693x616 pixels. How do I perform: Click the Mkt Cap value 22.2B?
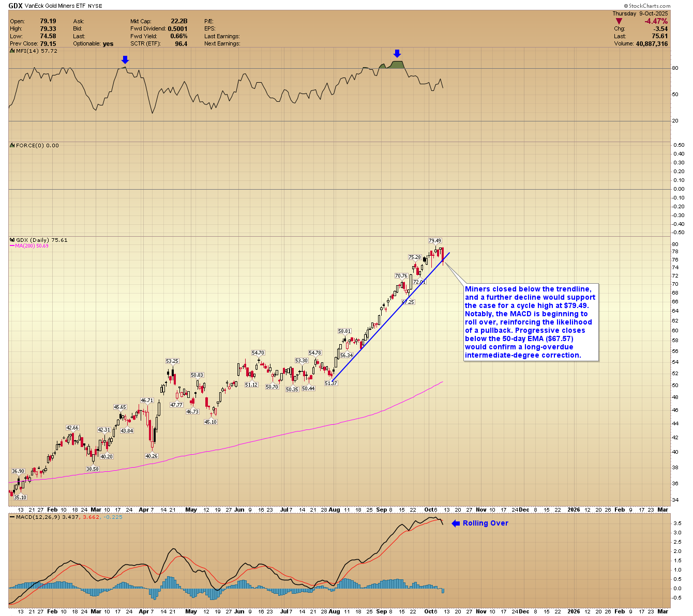pos(179,21)
